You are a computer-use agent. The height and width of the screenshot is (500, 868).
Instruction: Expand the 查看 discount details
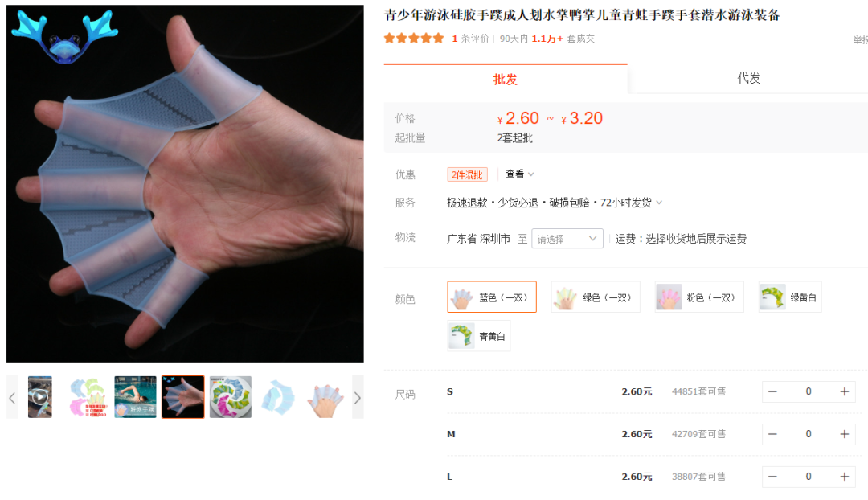point(519,174)
